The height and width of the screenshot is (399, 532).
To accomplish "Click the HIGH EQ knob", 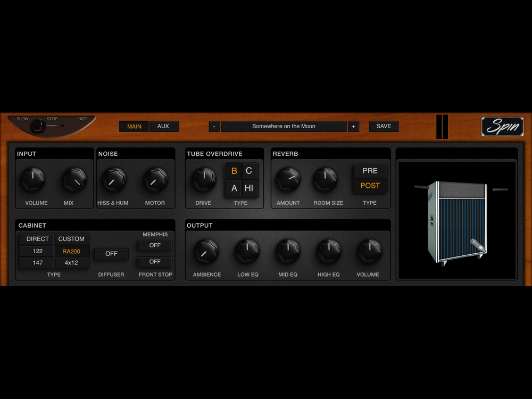I will pyautogui.click(x=329, y=251).
